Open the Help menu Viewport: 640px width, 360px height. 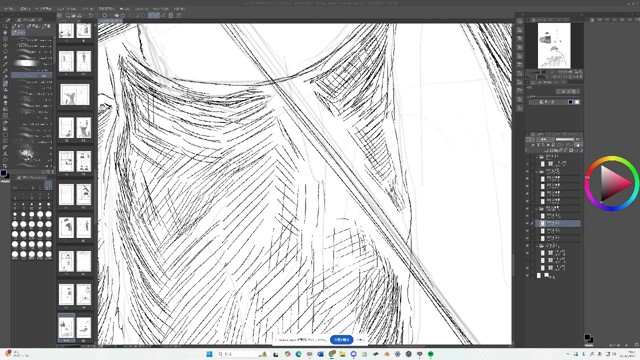(x=180, y=8)
